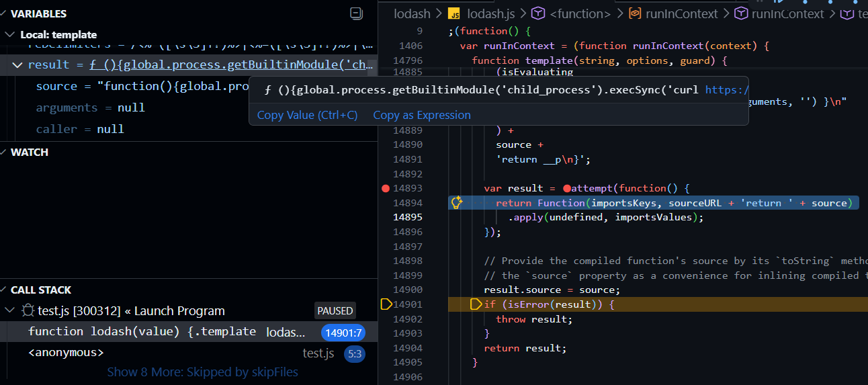Click the 14901:7 location badge
This screenshot has height=385, width=868.
point(343,332)
